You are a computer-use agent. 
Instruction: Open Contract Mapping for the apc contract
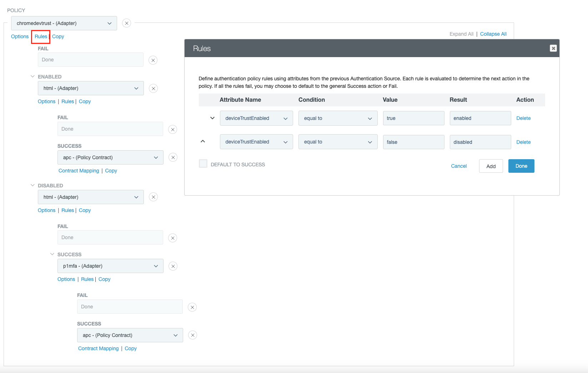pyautogui.click(x=79, y=170)
